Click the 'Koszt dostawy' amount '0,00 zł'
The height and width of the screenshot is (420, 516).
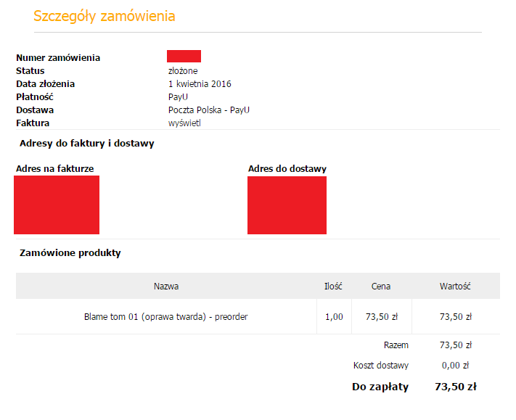click(456, 365)
